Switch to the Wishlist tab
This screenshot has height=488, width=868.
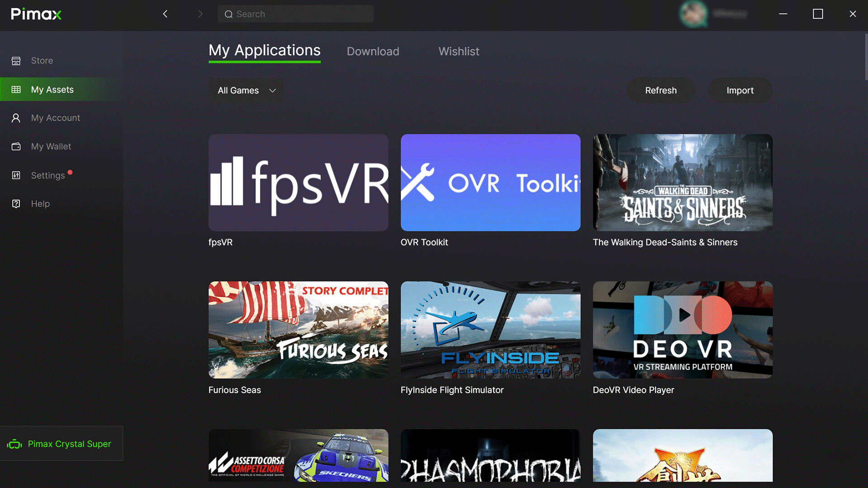click(x=459, y=52)
